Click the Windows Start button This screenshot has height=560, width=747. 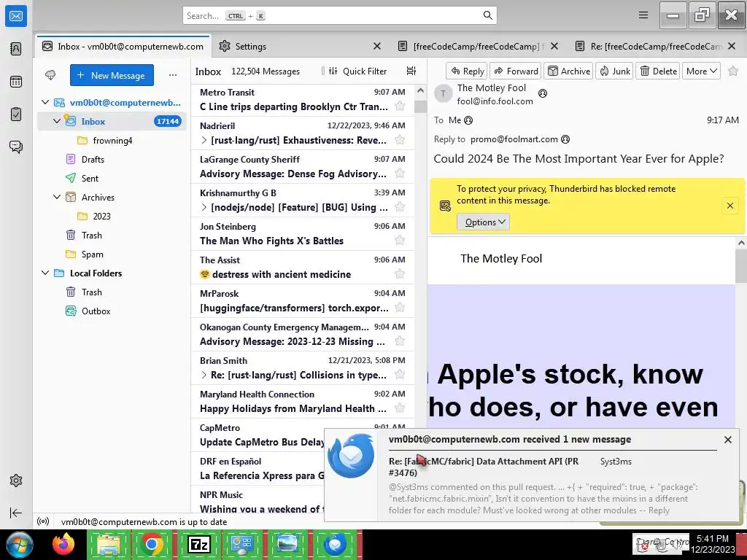tap(20, 544)
